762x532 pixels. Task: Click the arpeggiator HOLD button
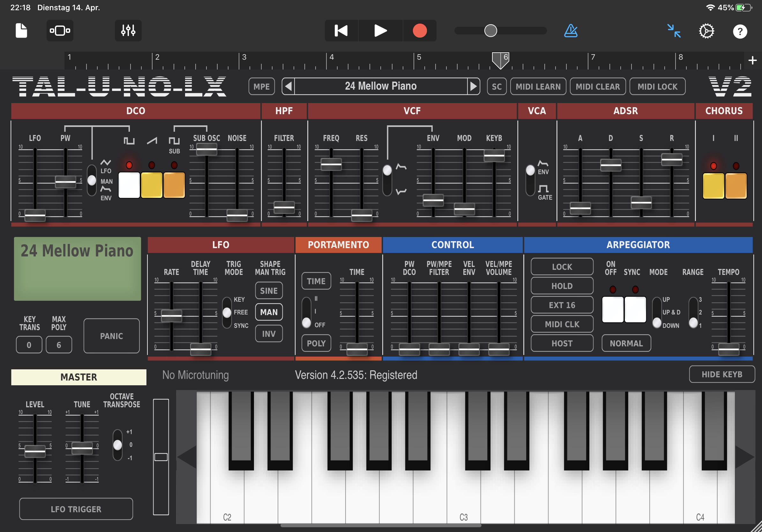[562, 286]
